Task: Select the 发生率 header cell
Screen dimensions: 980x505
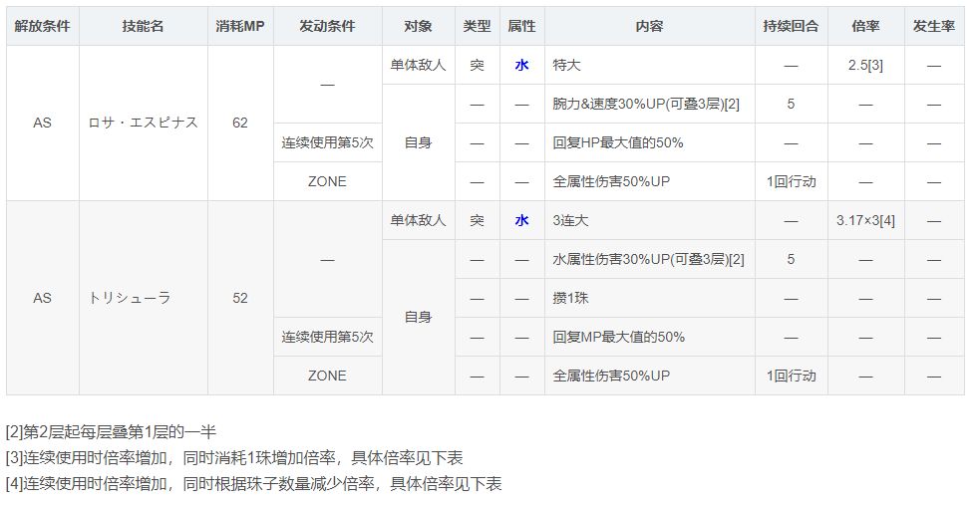Action: [934, 26]
